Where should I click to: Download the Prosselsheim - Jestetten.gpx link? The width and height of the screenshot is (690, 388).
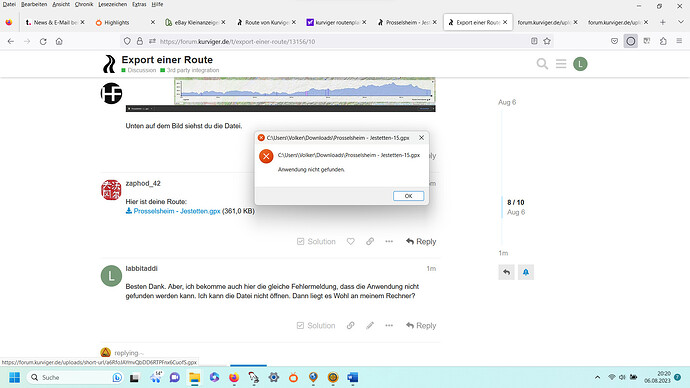click(x=177, y=211)
